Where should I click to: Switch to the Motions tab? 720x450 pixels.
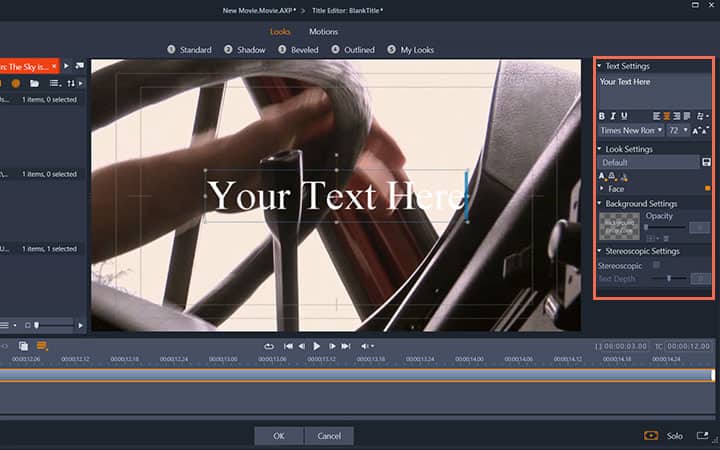323,32
